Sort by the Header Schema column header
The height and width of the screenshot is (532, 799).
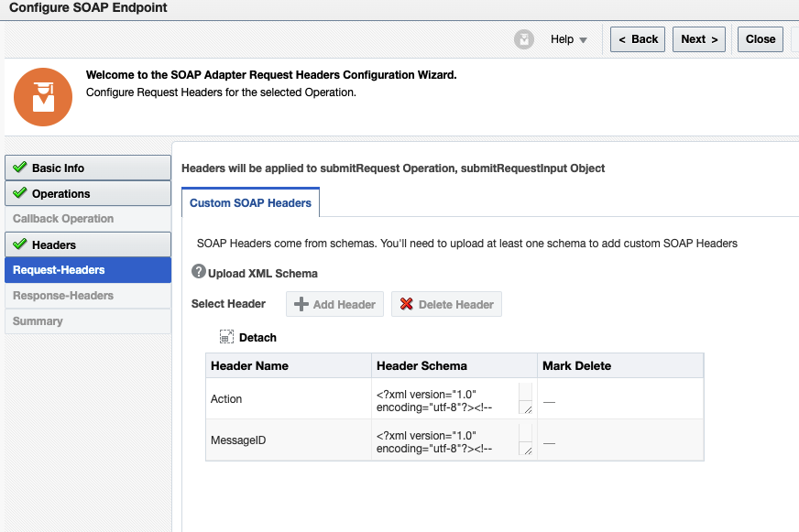454,365
